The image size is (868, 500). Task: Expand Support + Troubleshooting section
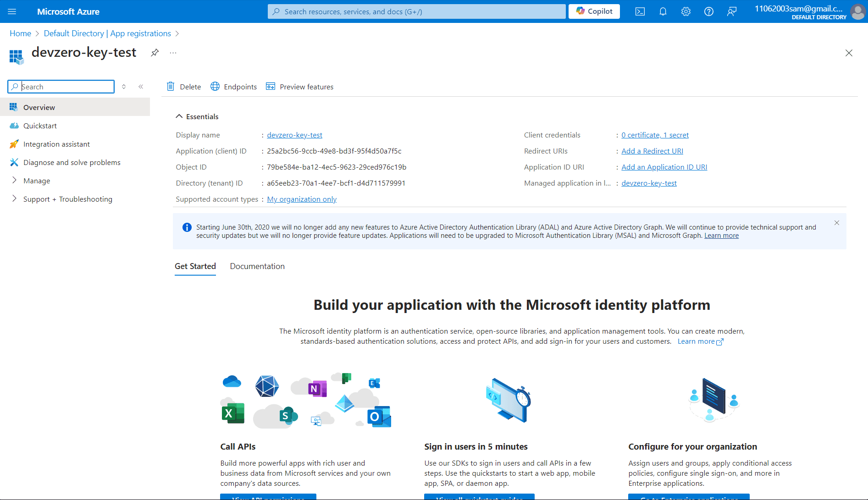14,199
